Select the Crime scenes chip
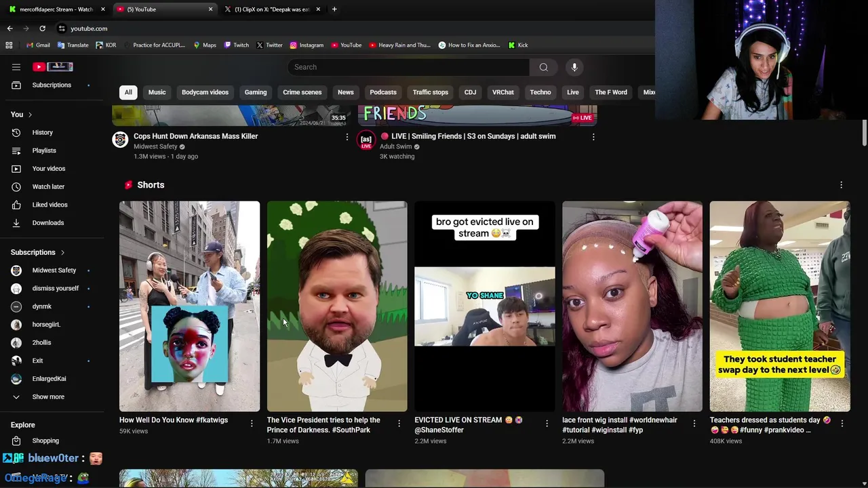 302,92
